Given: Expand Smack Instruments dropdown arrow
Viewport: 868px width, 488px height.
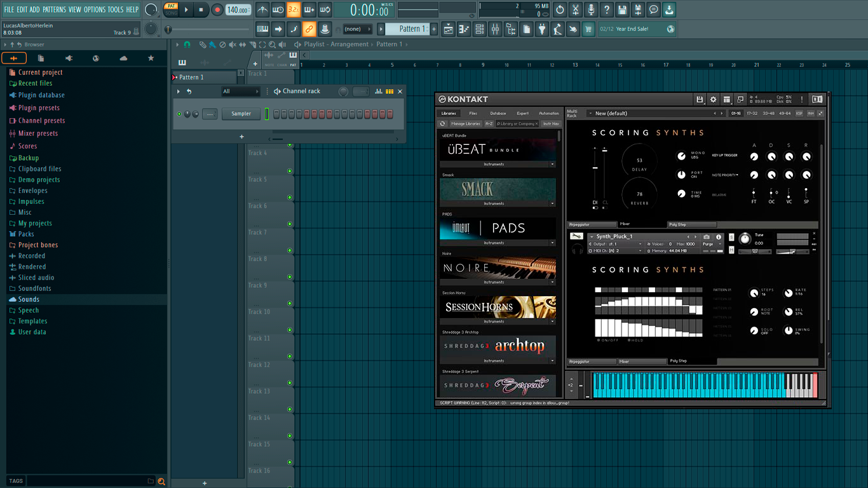Looking at the screenshot, I should [x=552, y=203].
